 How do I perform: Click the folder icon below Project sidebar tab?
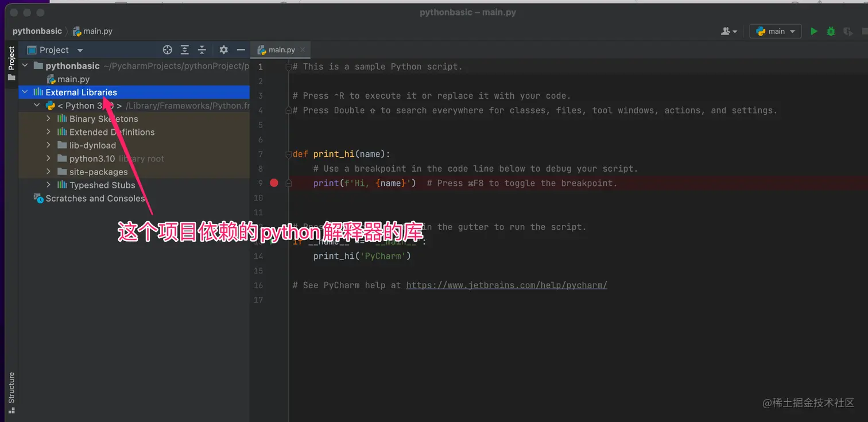click(x=11, y=78)
